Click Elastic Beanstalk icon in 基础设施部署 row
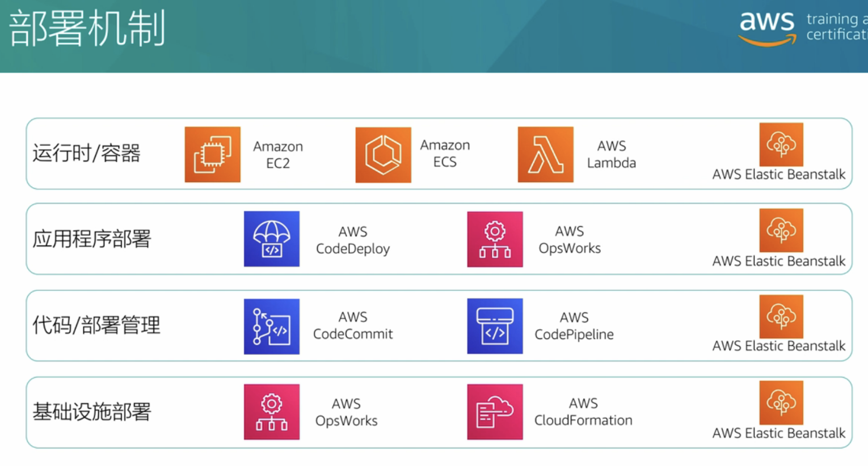The width and height of the screenshot is (868, 466). pyautogui.click(x=781, y=403)
